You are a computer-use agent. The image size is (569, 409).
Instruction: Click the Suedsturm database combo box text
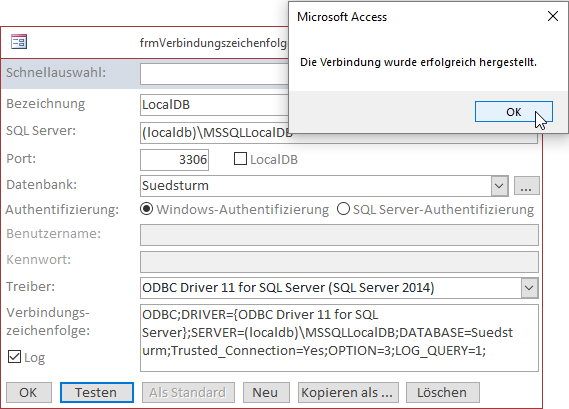pos(175,186)
